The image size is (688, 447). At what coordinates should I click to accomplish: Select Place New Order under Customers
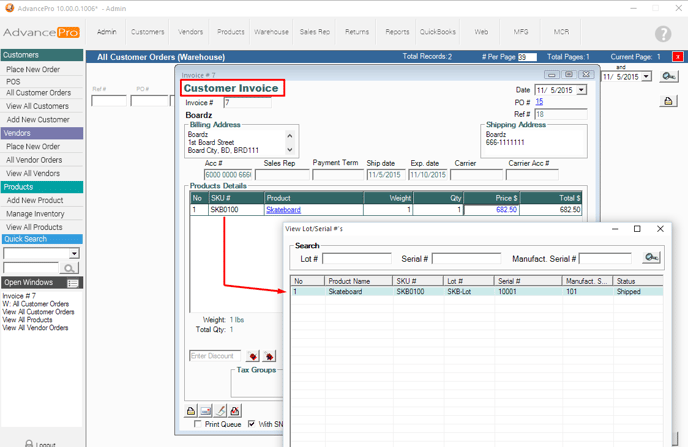coord(33,69)
